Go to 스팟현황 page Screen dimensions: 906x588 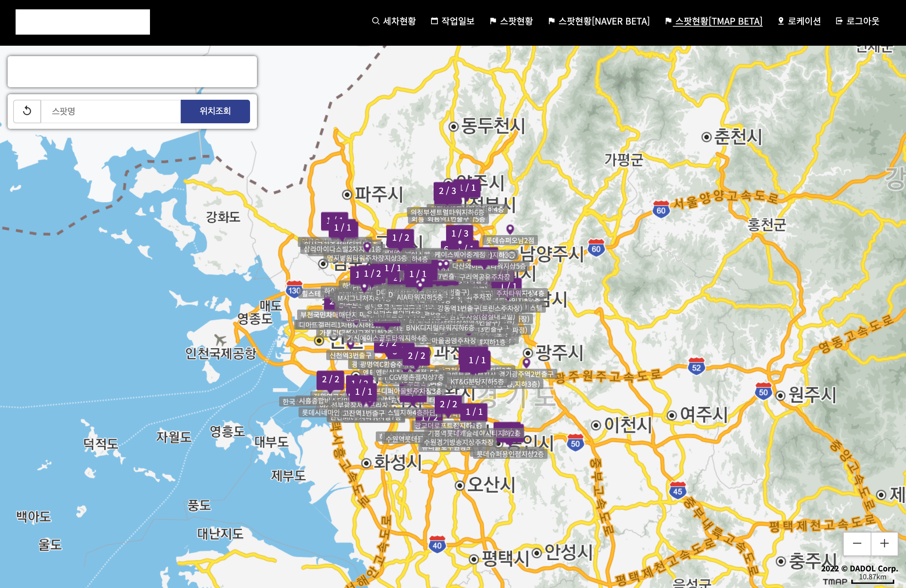tap(511, 21)
